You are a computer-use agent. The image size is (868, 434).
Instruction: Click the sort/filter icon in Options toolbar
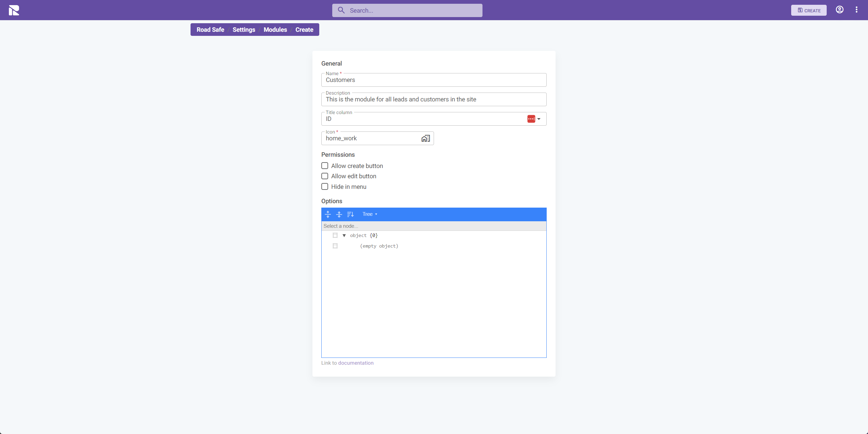coord(350,214)
